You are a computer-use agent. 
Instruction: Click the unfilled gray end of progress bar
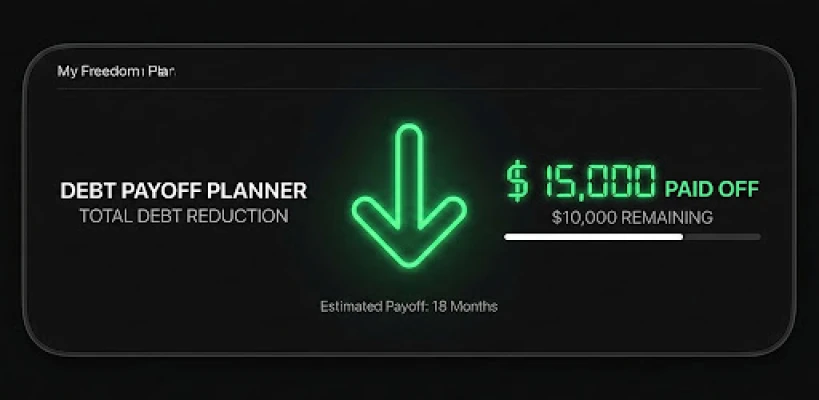[722, 237]
